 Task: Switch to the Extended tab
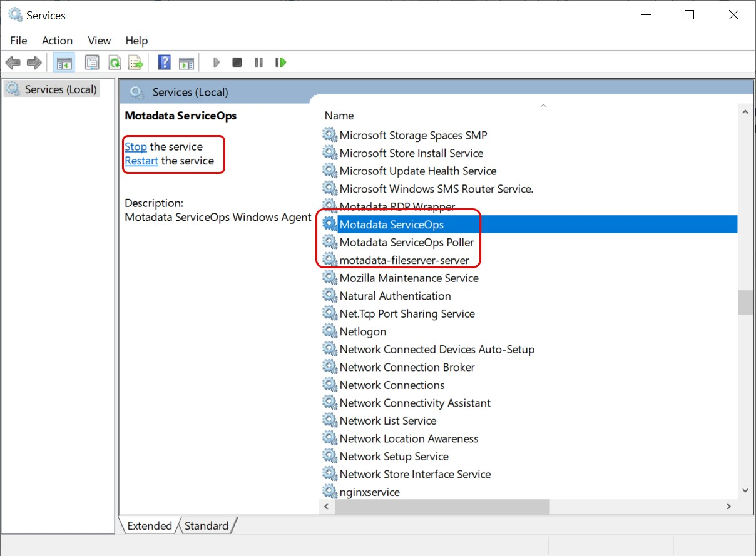(149, 526)
